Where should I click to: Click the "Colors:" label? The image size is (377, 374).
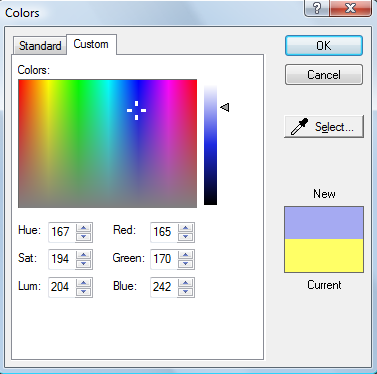(x=34, y=70)
